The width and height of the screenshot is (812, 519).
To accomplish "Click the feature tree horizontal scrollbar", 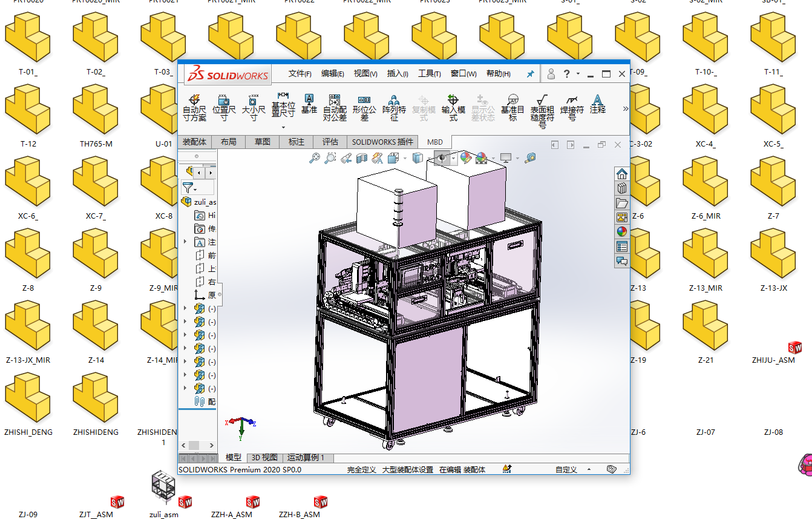I will [194, 445].
